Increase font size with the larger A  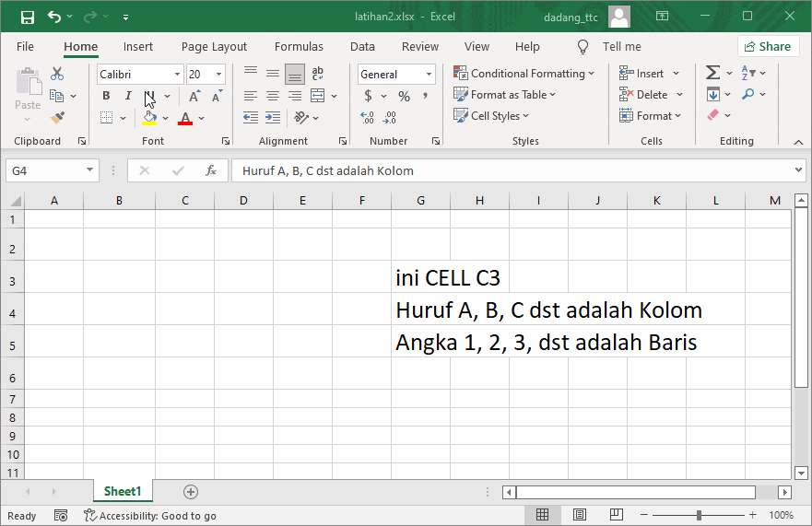pyautogui.click(x=194, y=96)
